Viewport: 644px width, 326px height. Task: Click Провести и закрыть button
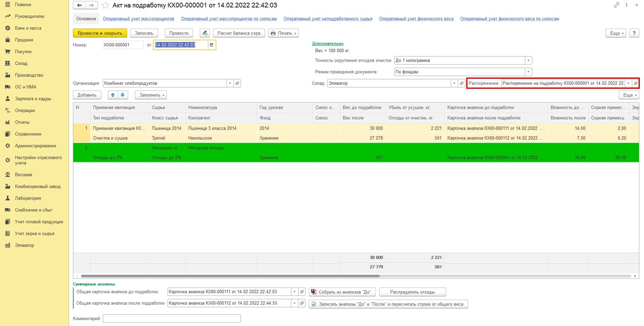(x=100, y=33)
